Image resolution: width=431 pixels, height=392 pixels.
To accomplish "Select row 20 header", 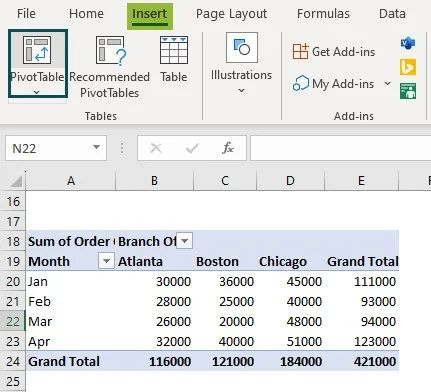I will click(13, 281).
